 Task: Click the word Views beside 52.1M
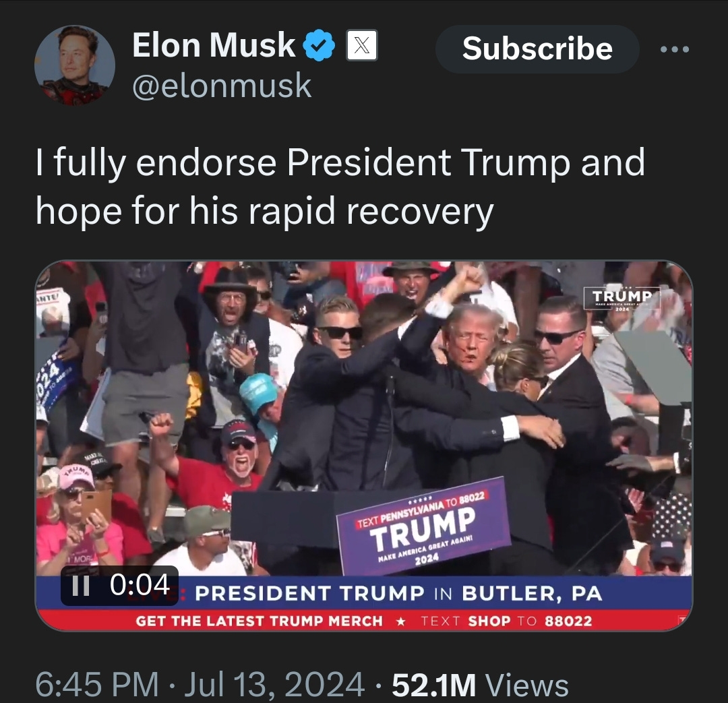[x=527, y=684]
